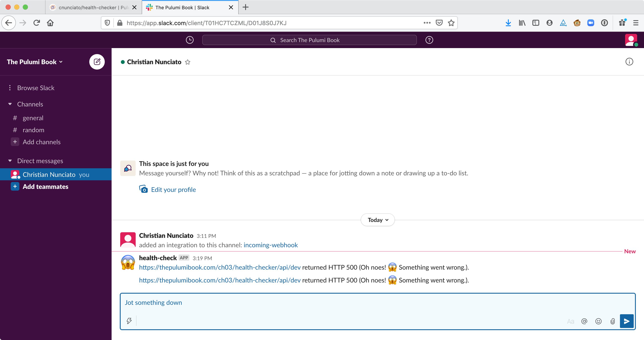The height and width of the screenshot is (340, 644).
Task: Open The Pulumi Book workspace dropdown
Action: 35,62
